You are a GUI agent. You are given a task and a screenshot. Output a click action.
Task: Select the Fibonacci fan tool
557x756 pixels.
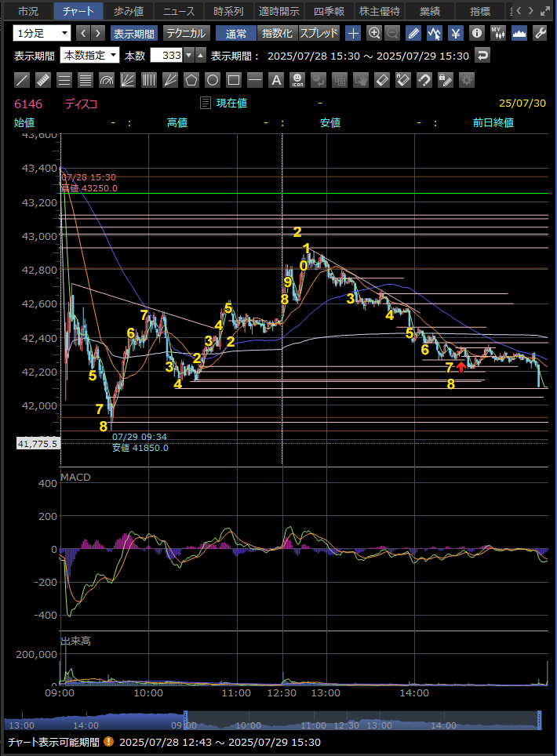pos(128,80)
